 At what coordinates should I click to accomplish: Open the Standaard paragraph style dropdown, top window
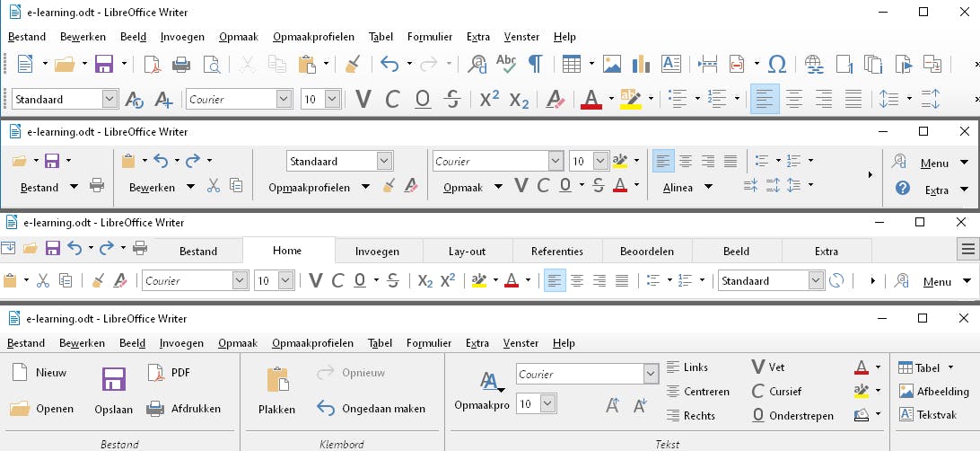pos(110,99)
